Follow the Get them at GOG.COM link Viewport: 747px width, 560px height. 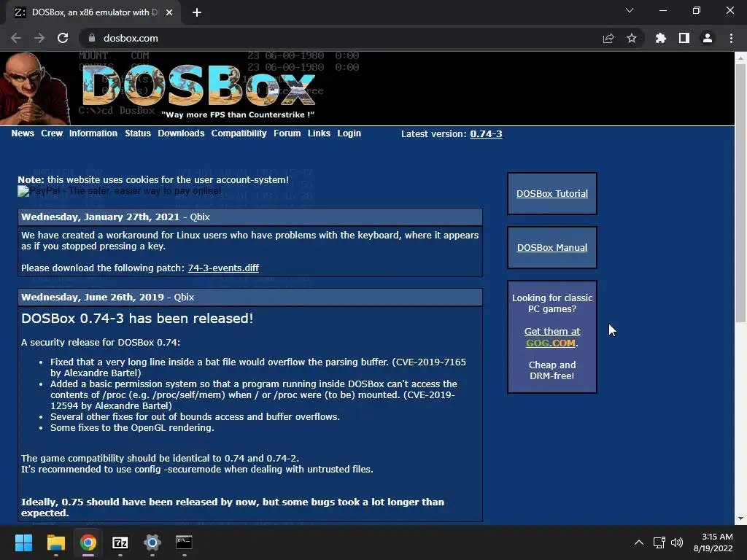click(552, 337)
